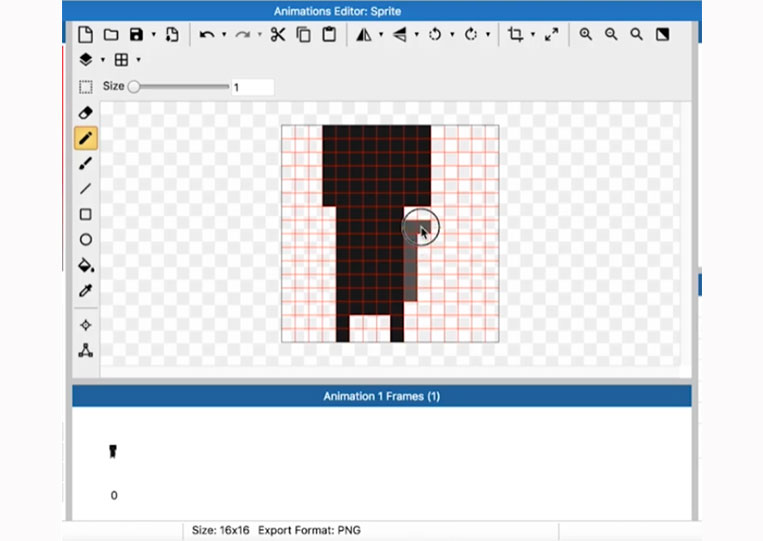Save the sprite with the floppy disk icon
The image size is (763, 541).
click(x=136, y=35)
